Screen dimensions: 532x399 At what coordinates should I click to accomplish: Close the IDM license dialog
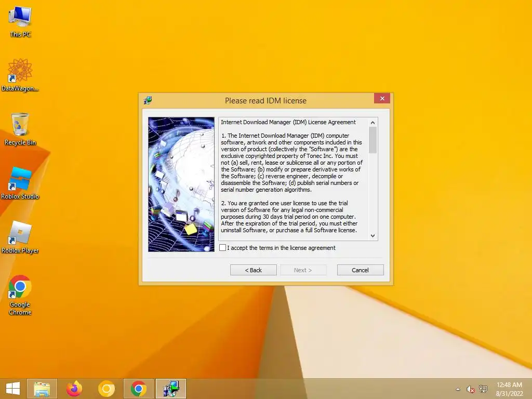382,98
